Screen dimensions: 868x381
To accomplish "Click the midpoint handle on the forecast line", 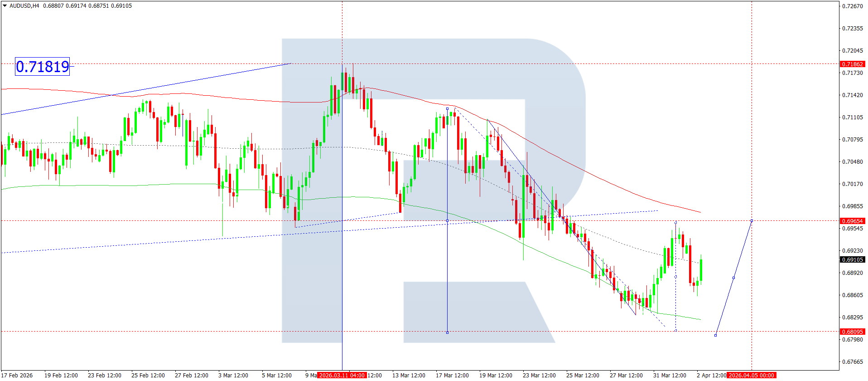I will 733,278.
